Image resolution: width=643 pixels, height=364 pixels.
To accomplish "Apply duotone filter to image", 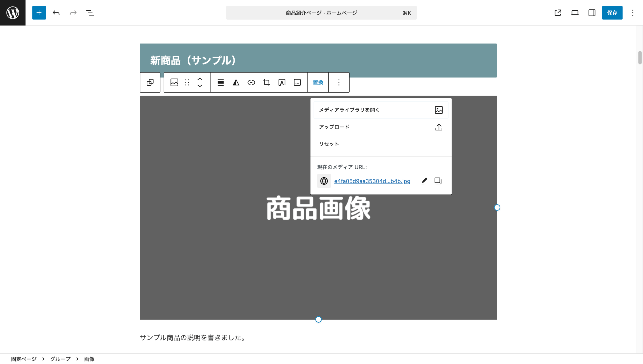I will (236, 82).
